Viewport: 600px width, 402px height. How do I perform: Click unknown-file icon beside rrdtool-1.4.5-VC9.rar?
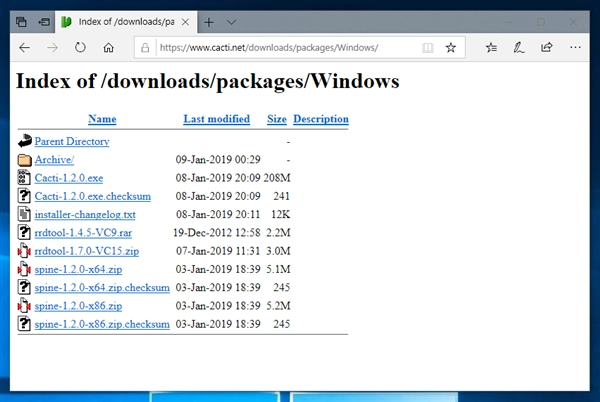tap(24, 232)
